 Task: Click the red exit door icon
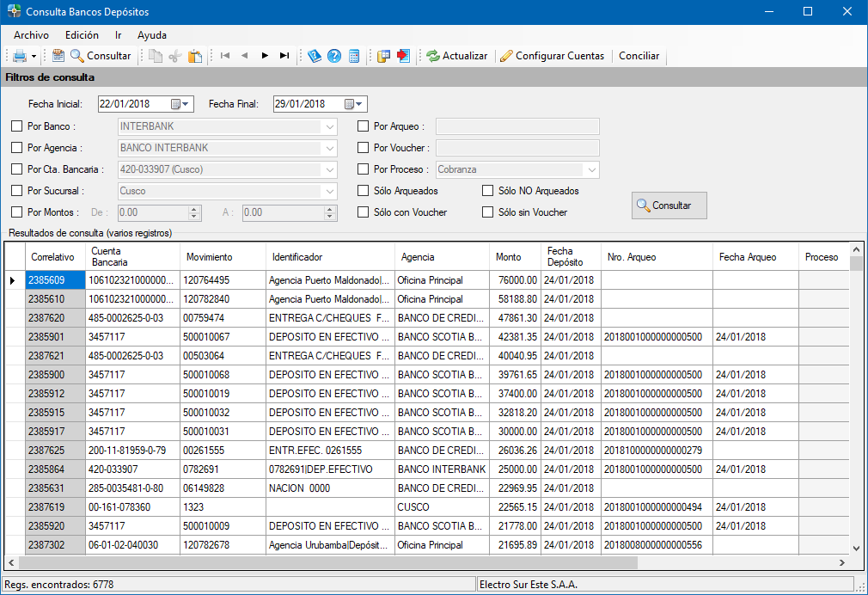click(x=403, y=56)
